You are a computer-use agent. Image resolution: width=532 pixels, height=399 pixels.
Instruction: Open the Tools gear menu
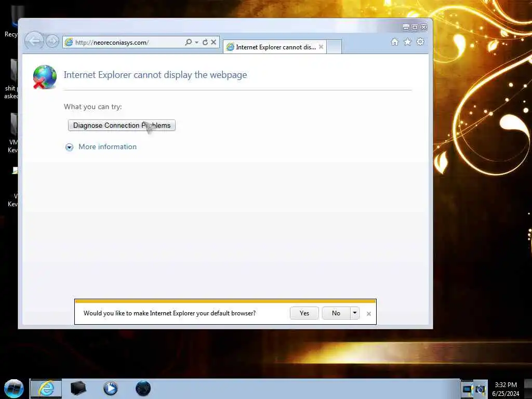(420, 42)
